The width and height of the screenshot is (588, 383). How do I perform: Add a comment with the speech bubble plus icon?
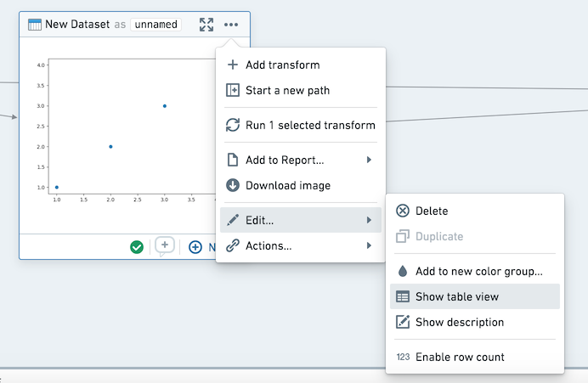[x=165, y=246]
